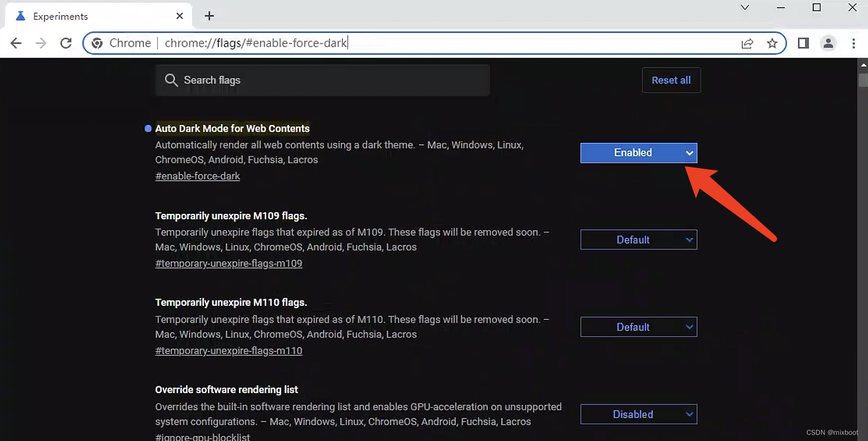This screenshot has width=868, height=441.
Task: Open the tab search chevron
Action: click(x=745, y=7)
